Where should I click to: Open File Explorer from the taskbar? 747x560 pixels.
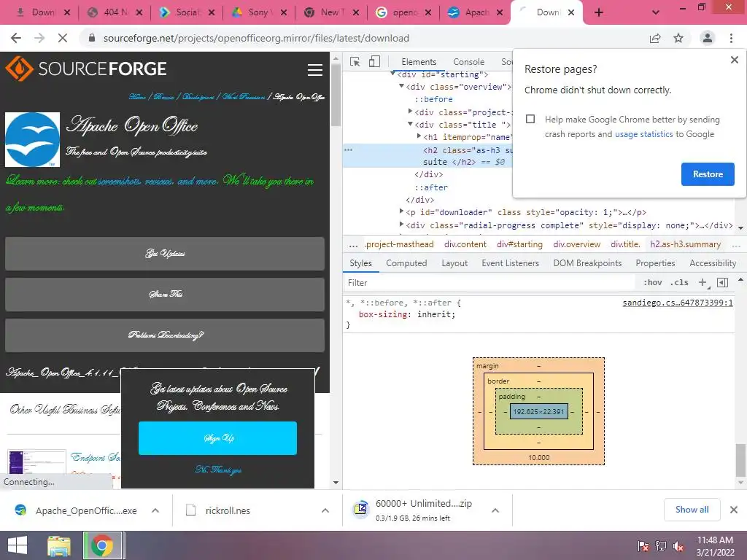point(59,545)
